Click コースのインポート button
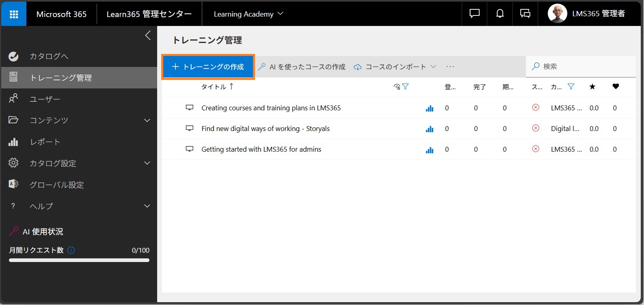This screenshot has height=305, width=644. tap(390, 67)
